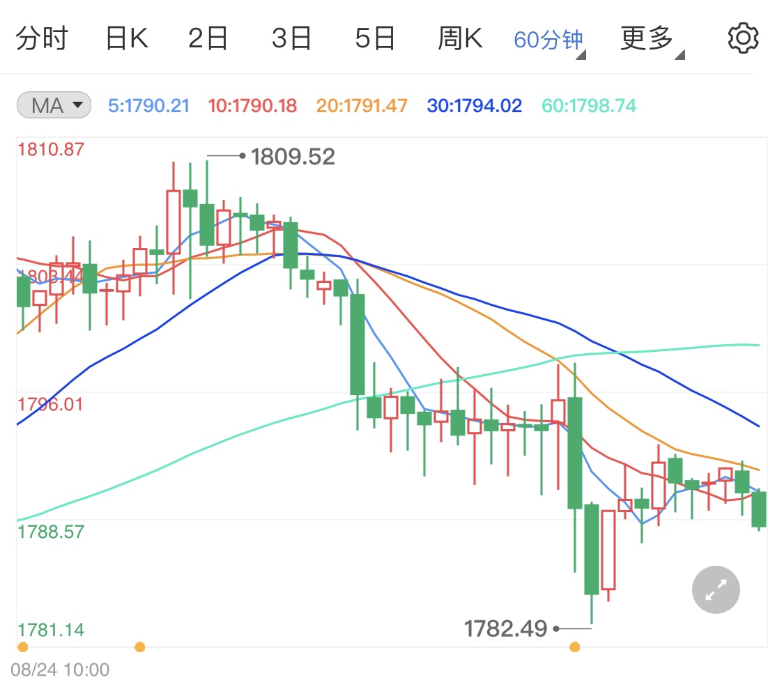The image size is (784, 696).
Task: Click the date label 08/24 10:00
Action: click(x=60, y=670)
